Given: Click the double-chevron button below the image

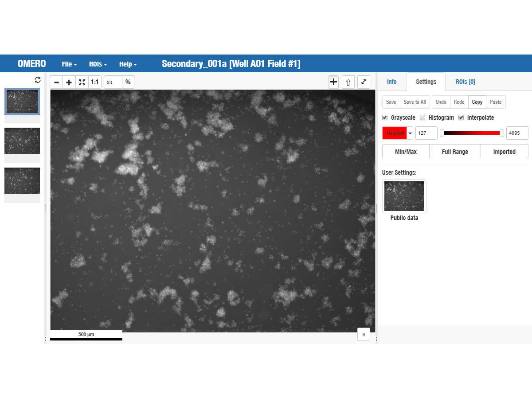Looking at the screenshot, I should (364, 334).
